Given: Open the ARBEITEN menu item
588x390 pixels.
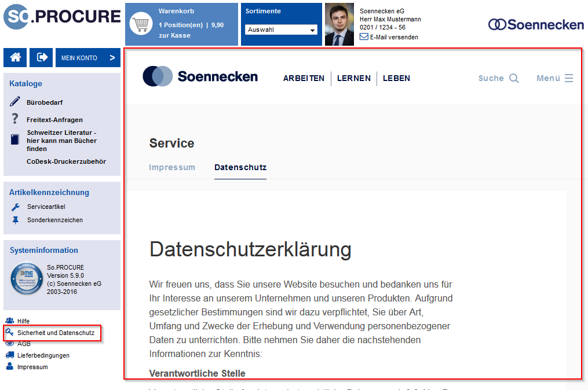Looking at the screenshot, I should pyautogui.click(x=304, y=78).
